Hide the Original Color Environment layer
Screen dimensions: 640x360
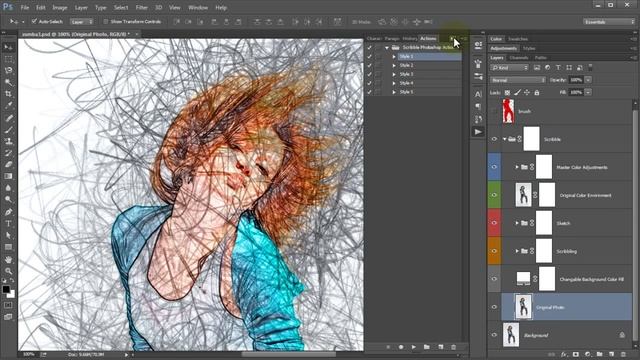[x=494, y=195]
